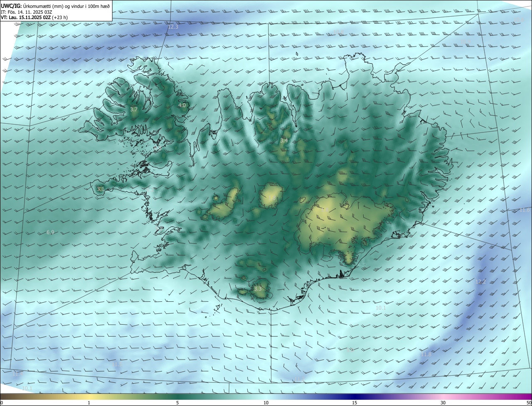Click the 12.2 value in the eastern sea
This screenshot has width=532, height=406.
(480, 281)
